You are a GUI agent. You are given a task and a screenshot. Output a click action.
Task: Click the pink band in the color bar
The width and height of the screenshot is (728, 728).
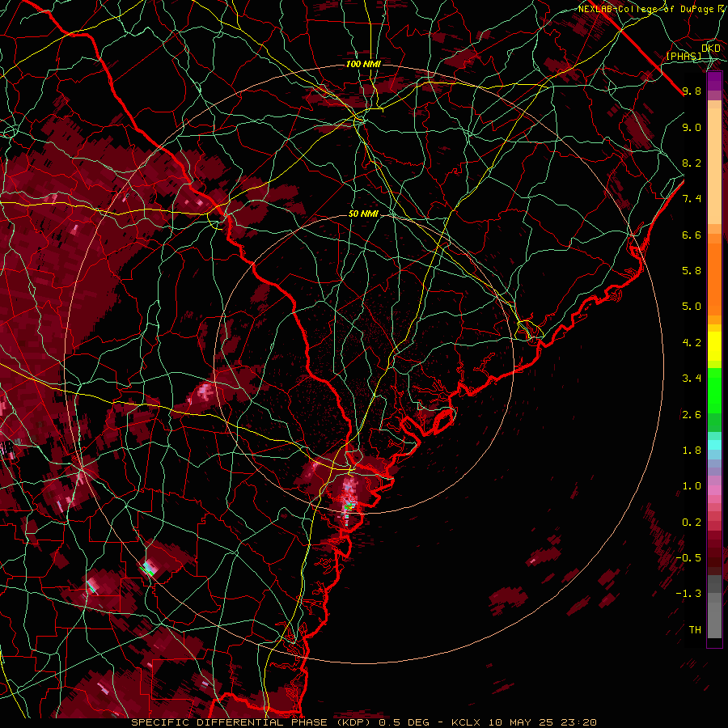(x=714, y=490)
